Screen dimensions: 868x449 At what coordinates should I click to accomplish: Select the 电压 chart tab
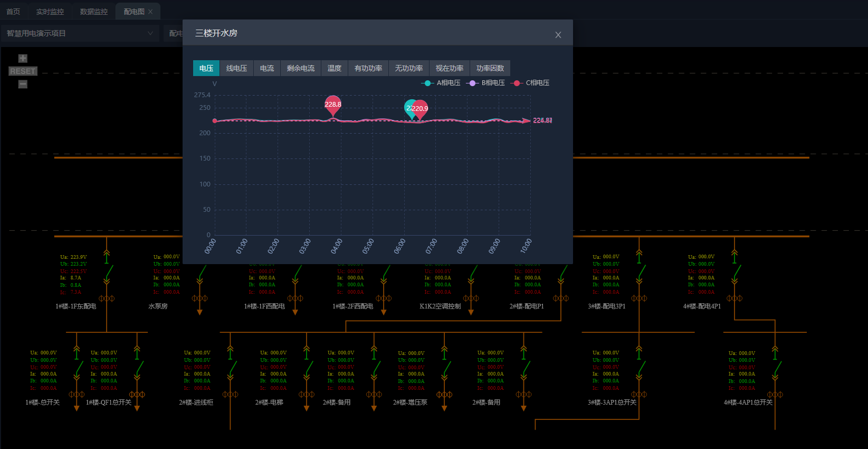(x=206, y=68)
